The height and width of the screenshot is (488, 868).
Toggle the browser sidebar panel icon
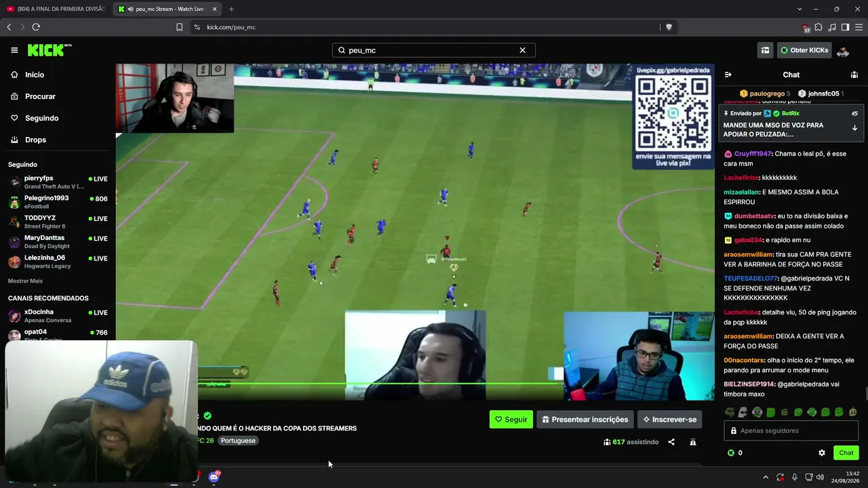(x=845, y=27)
